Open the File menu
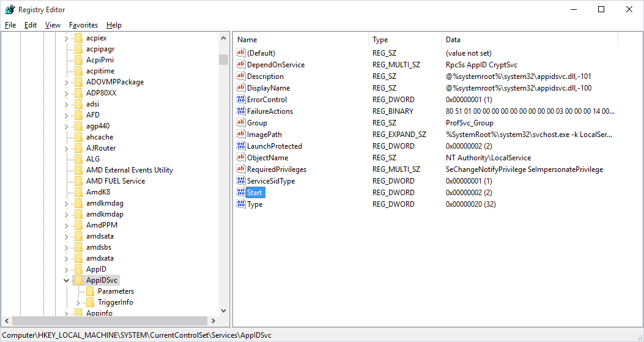The height and width of the screenshot is (342, 644). [x=10, y=25]
